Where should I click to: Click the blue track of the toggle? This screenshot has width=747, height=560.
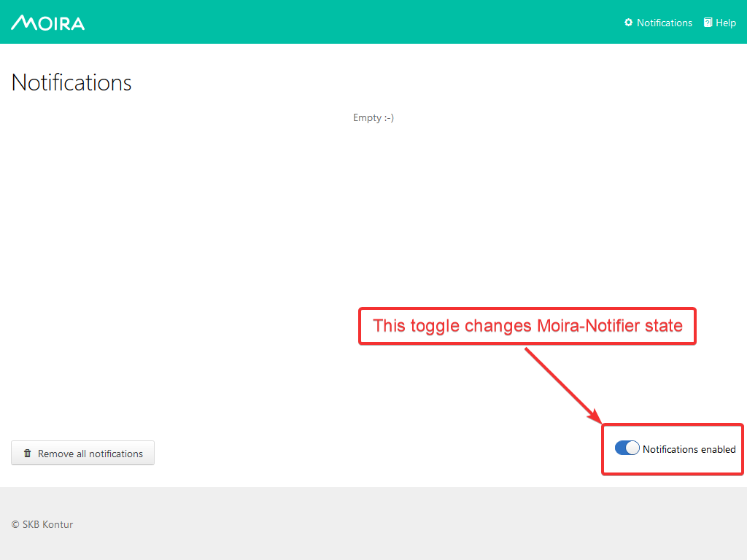(x=621, y=448)
